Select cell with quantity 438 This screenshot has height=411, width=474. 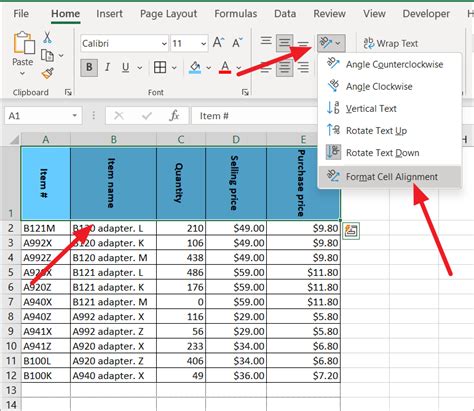coord(181,258)
